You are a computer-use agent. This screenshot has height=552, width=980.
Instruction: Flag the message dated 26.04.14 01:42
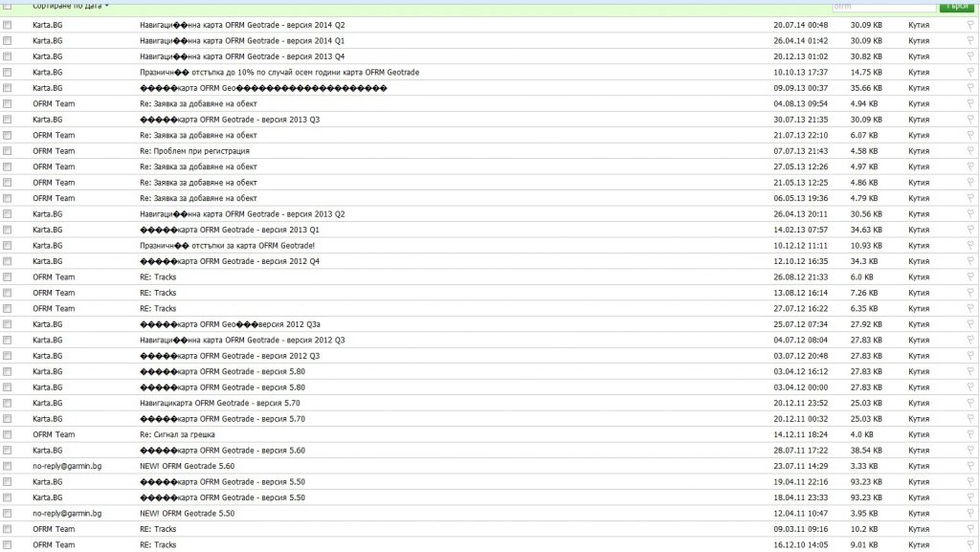[970, 40]
